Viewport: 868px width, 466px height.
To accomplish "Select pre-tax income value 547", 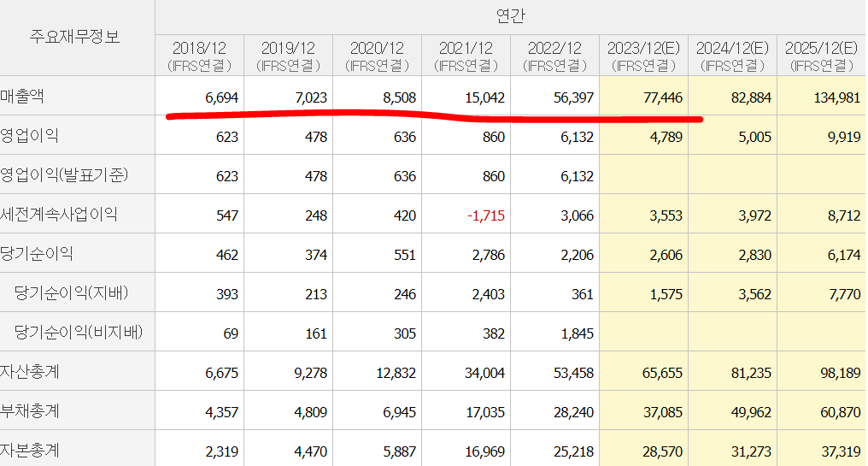I will [227, 215].
